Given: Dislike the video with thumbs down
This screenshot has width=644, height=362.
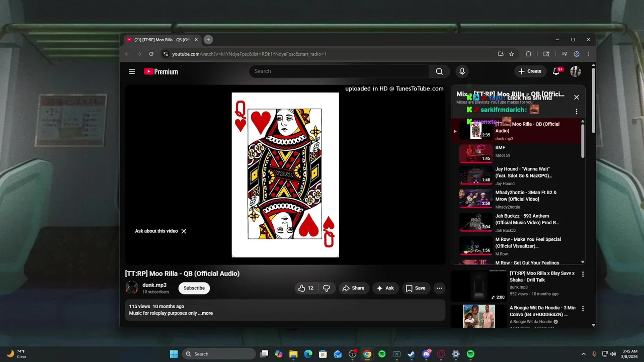Looking at the screenshot, I should pyautogui.click(x=327, y=288).
